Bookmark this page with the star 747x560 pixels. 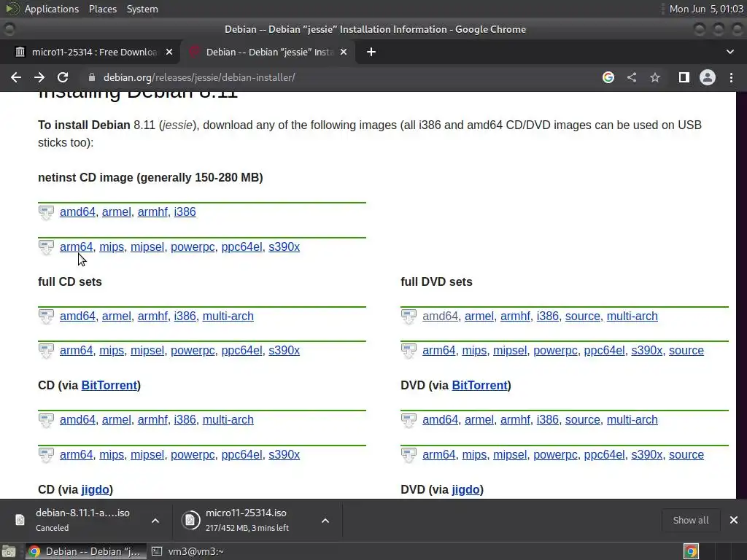pyautogui.click(x=655, y=77)
